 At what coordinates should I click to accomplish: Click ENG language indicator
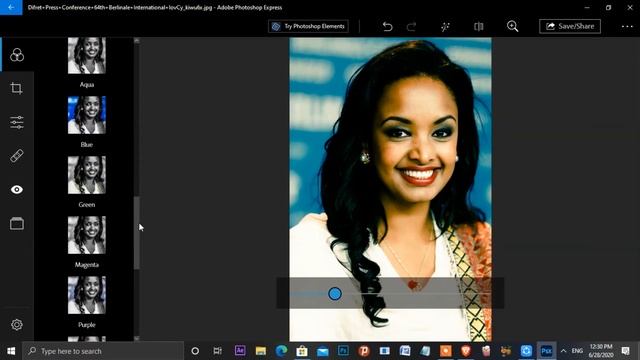(577, 351)
